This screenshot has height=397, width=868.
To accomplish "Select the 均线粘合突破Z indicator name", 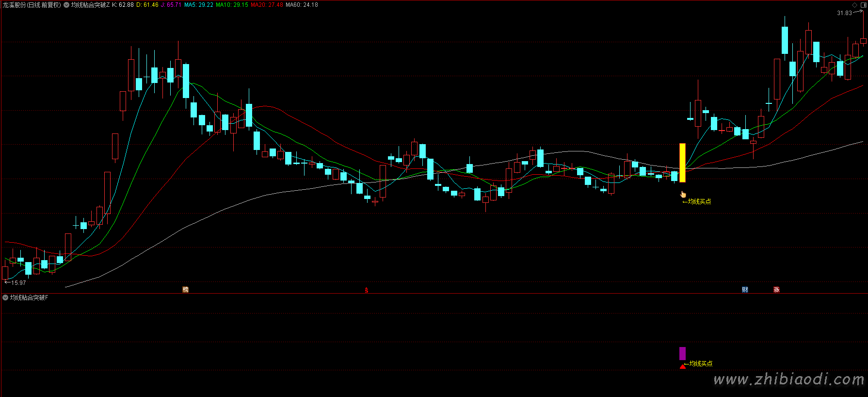I will pyautogui.click(x=90, y=5).
